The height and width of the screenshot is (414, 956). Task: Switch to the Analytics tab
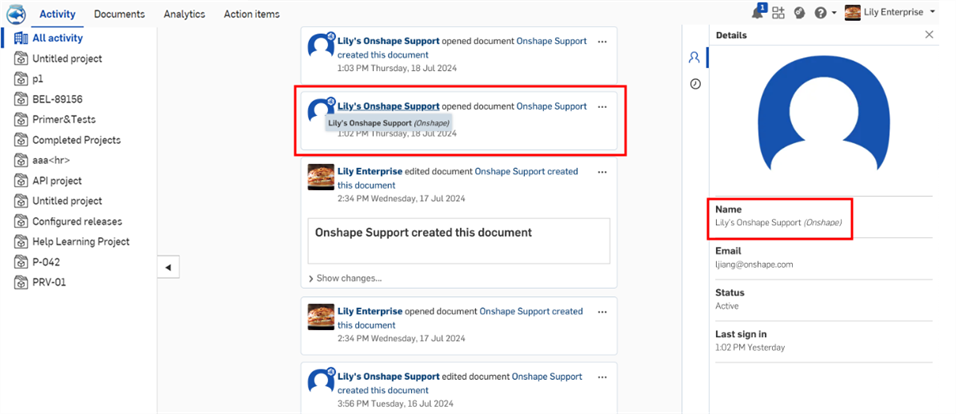pos(184,14)
